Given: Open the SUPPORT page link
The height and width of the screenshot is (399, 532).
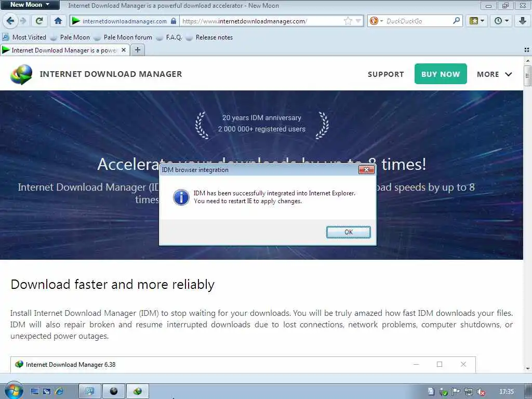Looking at the screenshot, I should tap(386, 74).
